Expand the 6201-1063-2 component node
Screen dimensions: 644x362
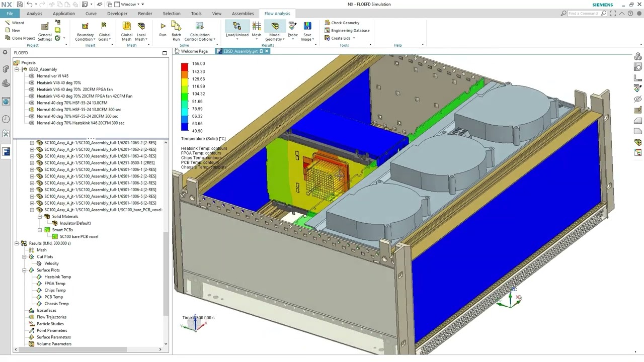tap(32, 143)
